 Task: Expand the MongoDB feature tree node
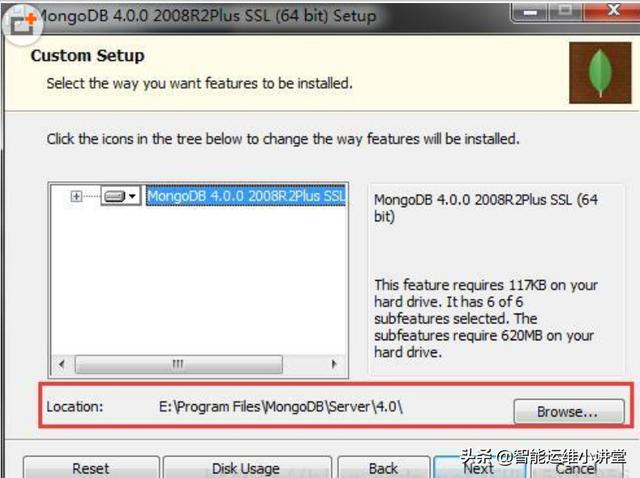tap(76, 196)
